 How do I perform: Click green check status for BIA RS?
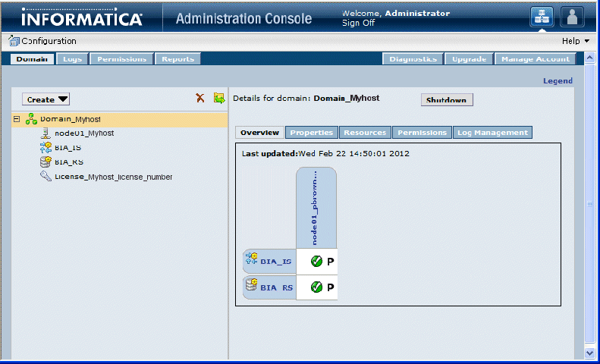[316, 287]
